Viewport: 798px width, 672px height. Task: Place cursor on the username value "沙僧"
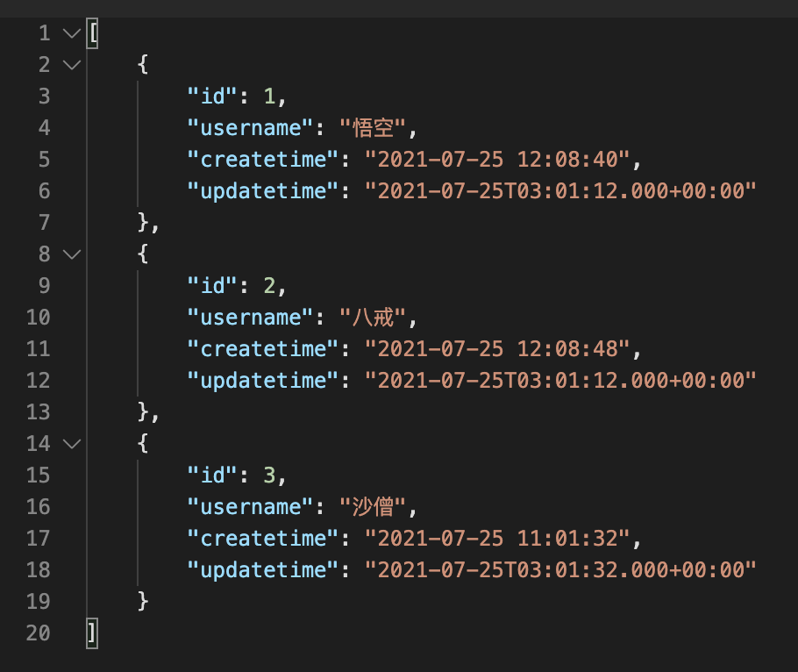pos(374,507)
